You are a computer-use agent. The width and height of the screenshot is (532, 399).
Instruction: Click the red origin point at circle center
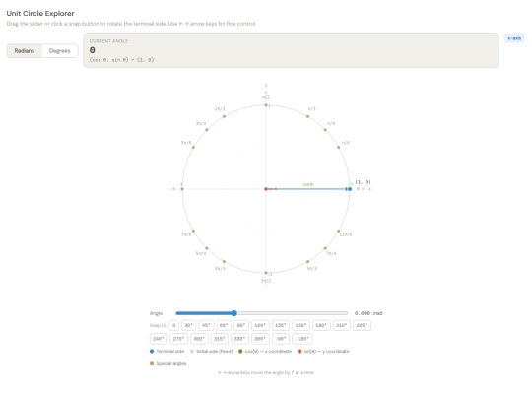tap(266, 189)
